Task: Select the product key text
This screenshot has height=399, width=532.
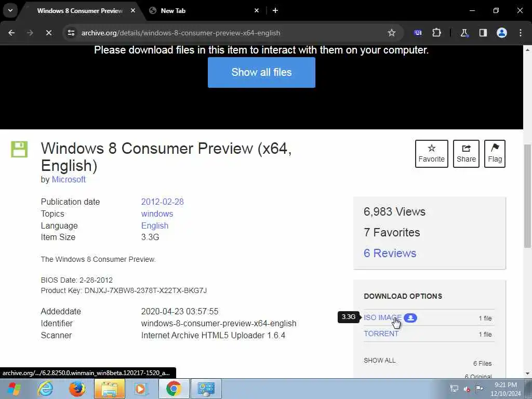Action: pos(145,290)
